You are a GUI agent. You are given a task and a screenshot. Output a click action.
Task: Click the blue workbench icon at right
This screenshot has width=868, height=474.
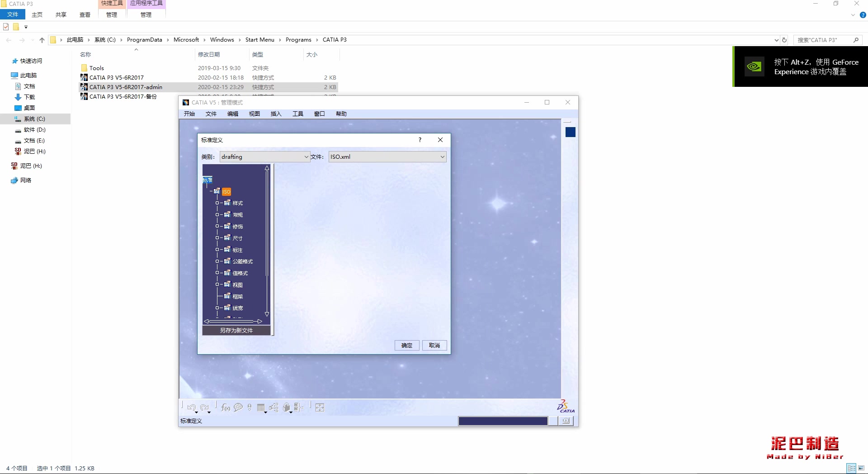(571, 132)
